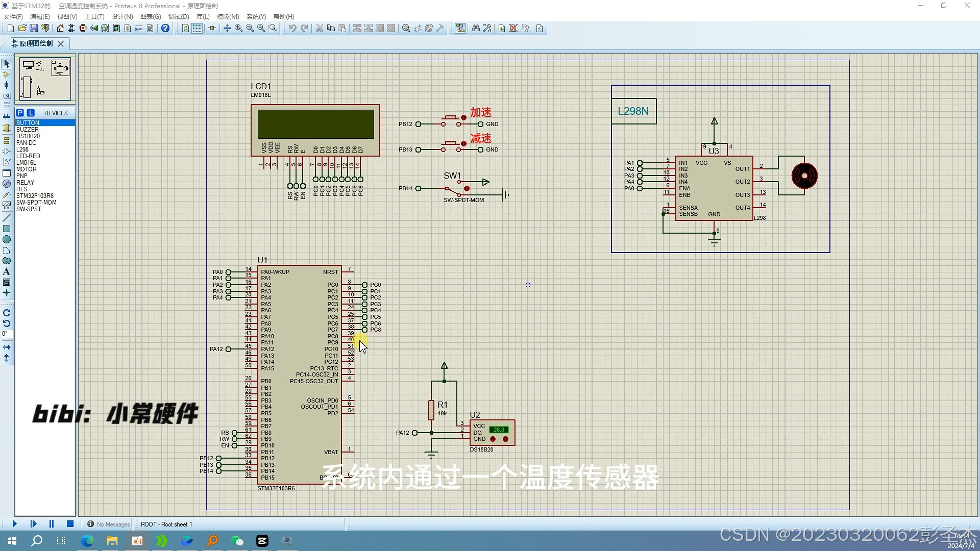Click the P pick devices button

pyautogui.click(x=20, y=113)
